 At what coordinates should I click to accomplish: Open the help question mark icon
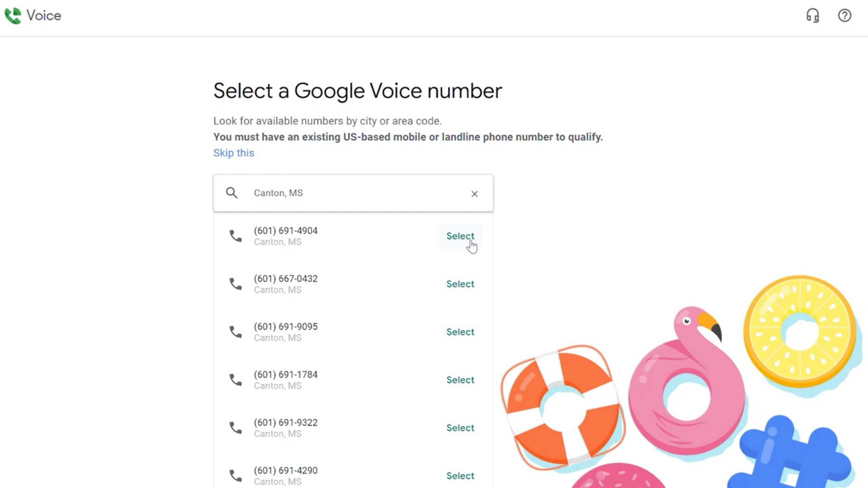tap(844, 15)
